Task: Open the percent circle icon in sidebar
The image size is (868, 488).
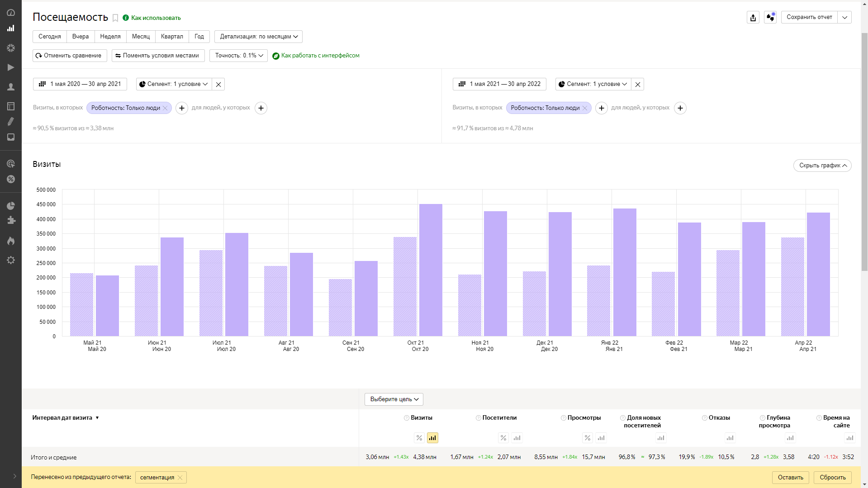Action: pyautogui.click(x=11, y=179)
